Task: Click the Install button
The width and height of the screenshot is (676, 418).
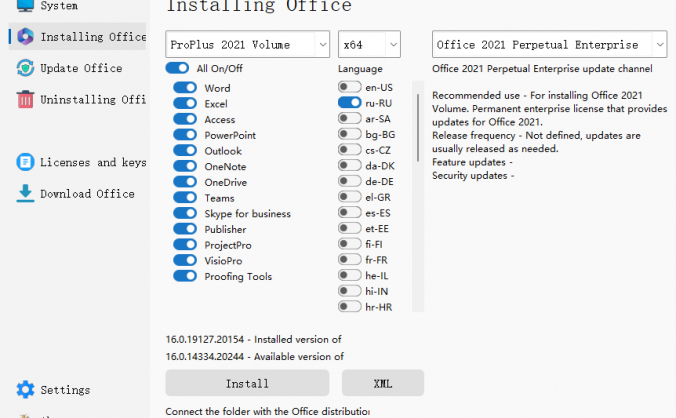Action: point(247,383)
